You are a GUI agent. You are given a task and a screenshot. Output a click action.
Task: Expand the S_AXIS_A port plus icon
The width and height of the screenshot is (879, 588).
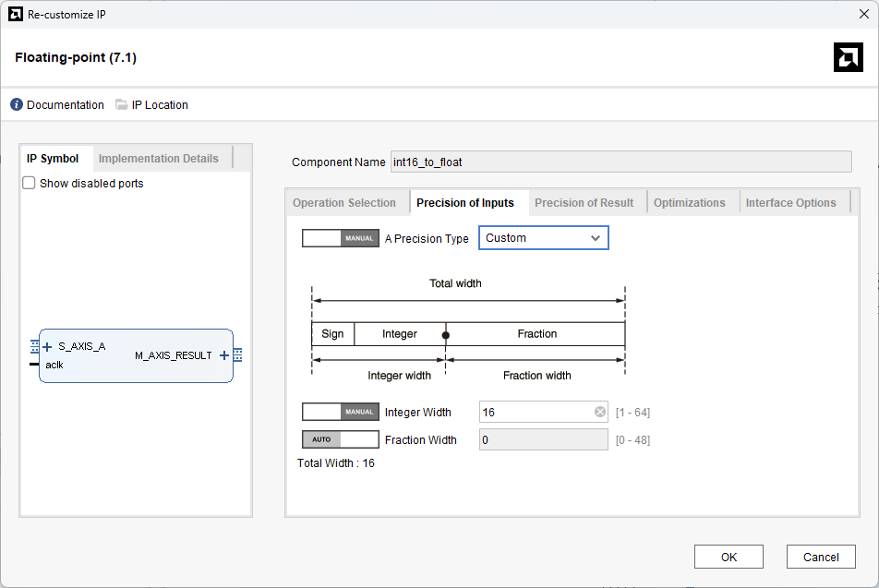[x=47, y=347]
